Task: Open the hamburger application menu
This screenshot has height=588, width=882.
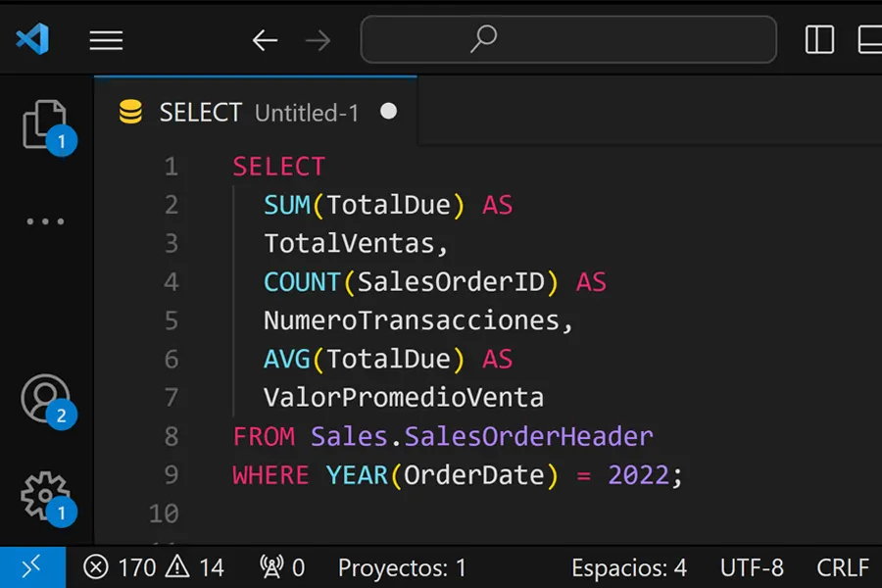Action: click(x=106, y=39)
